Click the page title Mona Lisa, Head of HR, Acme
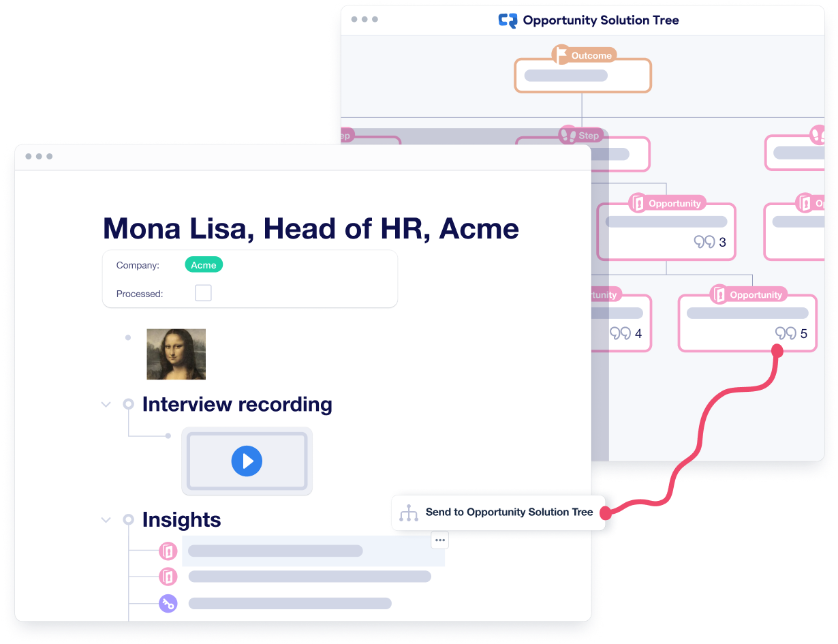Viewport: 838px width, 644px height. (x=311, y=228)
